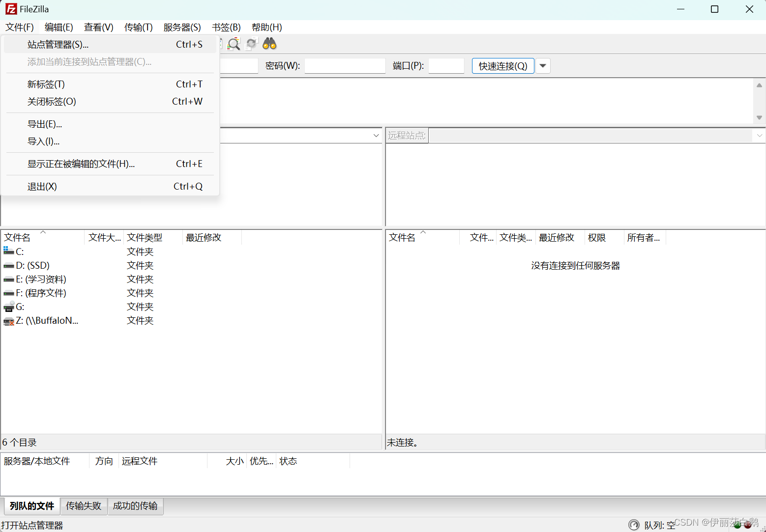The image size is (766, 532).
Task: Click the filename filter magnifier toolbar icon
Action: (234, 44)
